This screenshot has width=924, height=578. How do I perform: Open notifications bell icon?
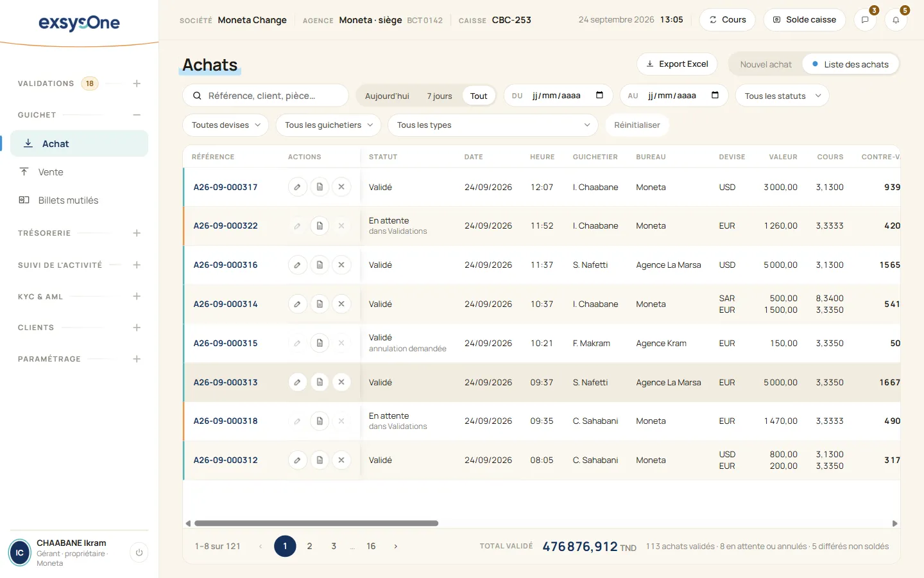pos(896,20)
